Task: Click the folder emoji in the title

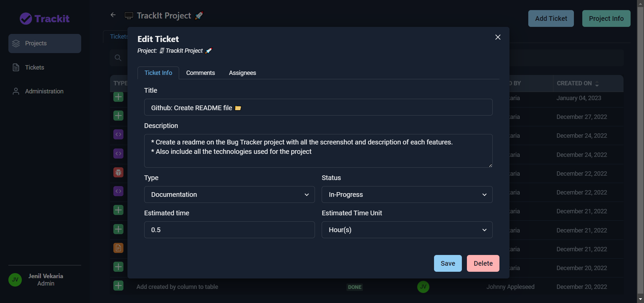Action: click(238, 108)
